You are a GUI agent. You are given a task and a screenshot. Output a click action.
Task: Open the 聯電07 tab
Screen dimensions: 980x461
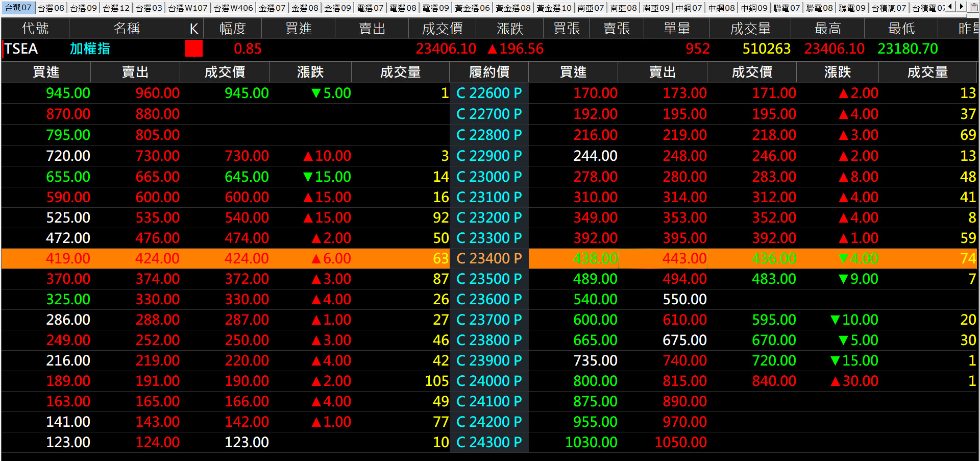787,8
